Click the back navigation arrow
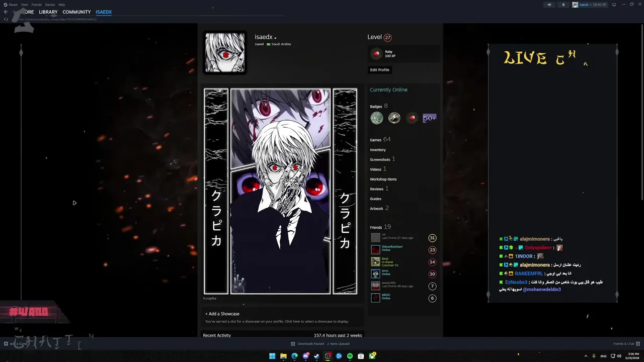 tap(6, 12)
